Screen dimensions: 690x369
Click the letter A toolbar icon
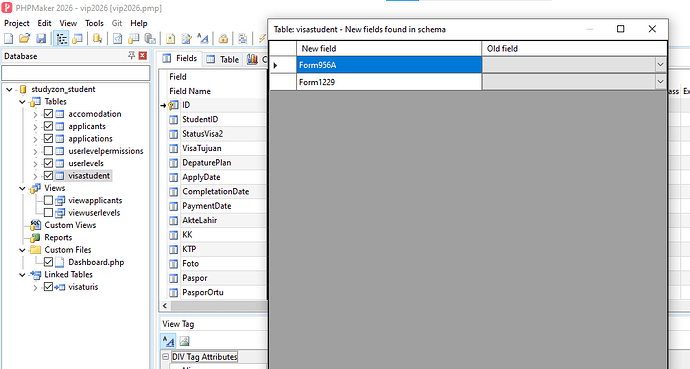[203, 39]
